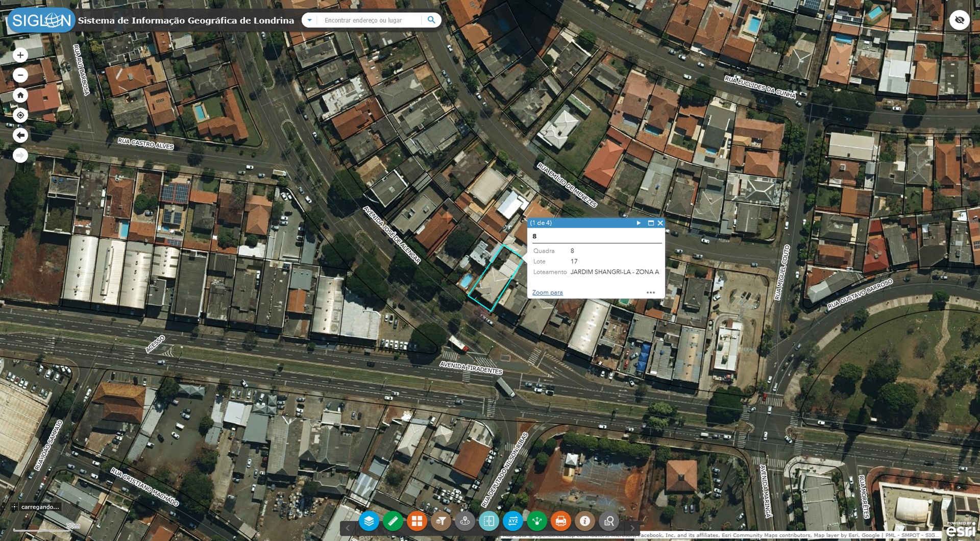Screen dimensions: 980x541
Task: Maximize the feature info popup
Action: coord(651,223)
